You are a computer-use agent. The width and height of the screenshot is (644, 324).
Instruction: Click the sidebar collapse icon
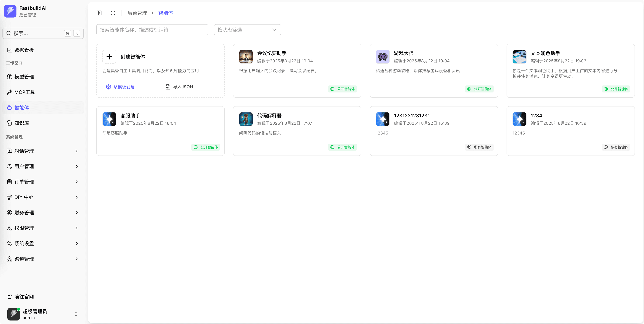[x=99, y=13]
